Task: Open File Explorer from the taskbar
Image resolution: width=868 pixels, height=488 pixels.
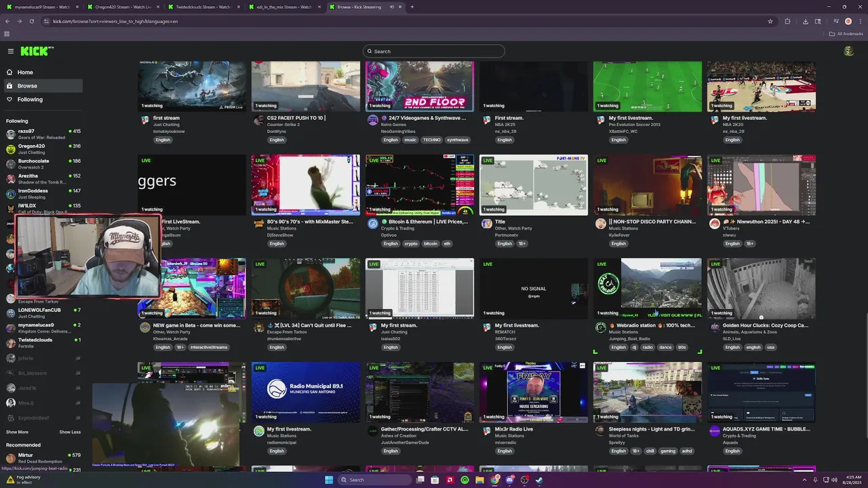Action: [479, 480]
